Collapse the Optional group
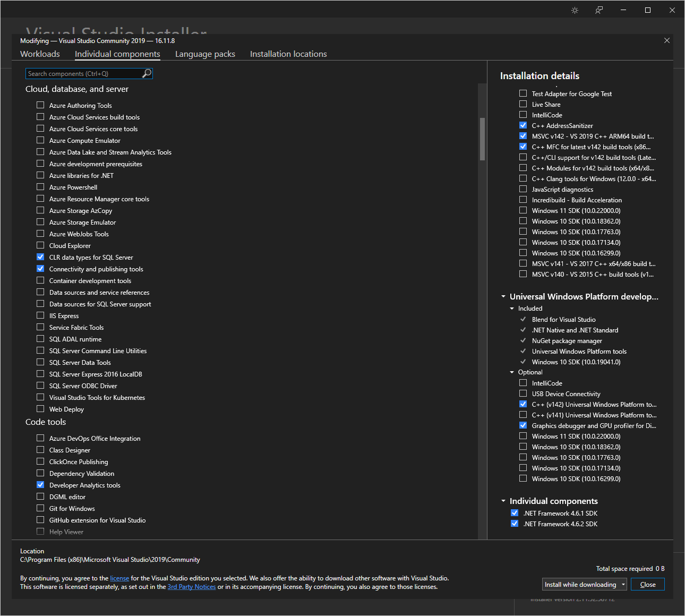Screen dimensions: 685x616 512,372
